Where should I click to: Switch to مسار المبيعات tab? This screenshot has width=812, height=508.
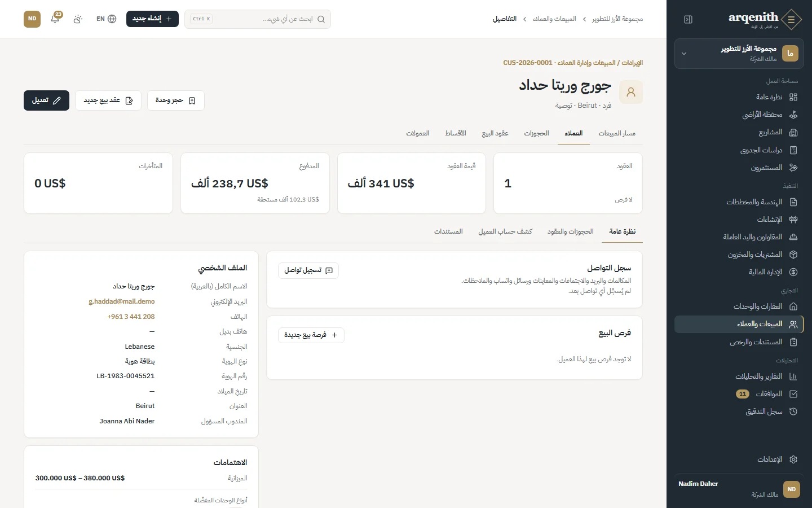pos(617,134)
